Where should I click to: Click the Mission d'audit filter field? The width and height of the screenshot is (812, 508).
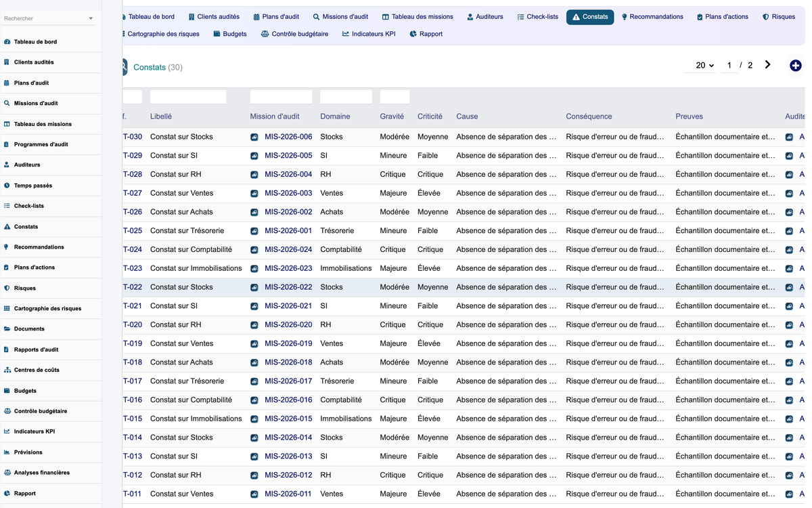click(281, 97)
